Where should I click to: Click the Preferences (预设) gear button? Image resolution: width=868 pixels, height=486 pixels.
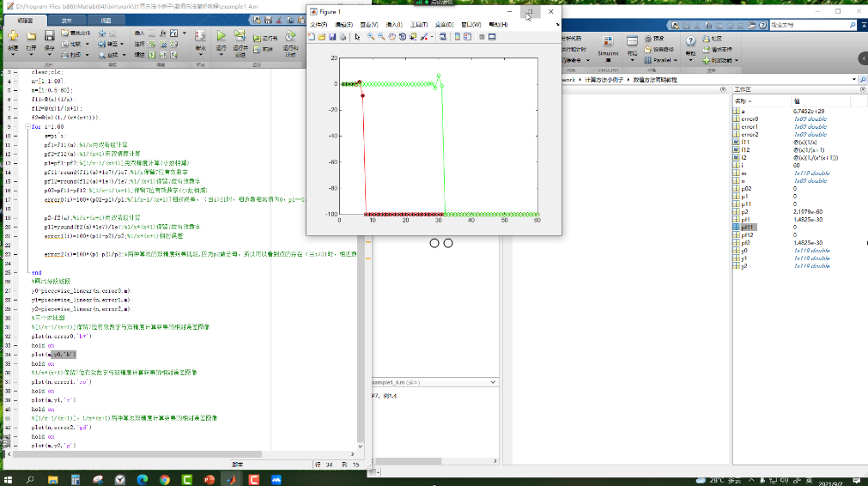(655, 39)
